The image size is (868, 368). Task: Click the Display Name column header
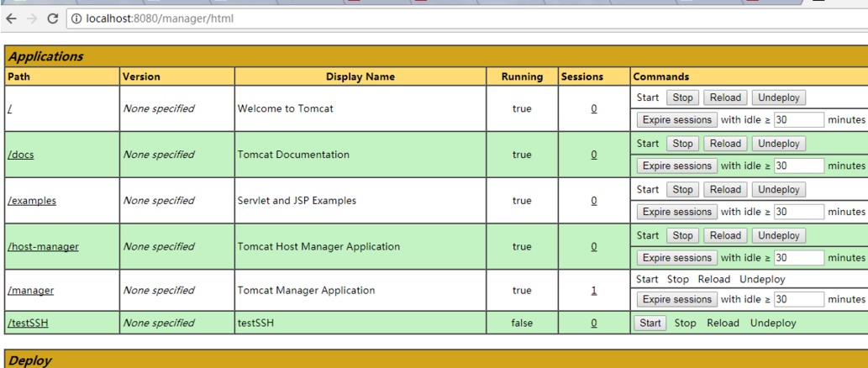tap(360, 76)
